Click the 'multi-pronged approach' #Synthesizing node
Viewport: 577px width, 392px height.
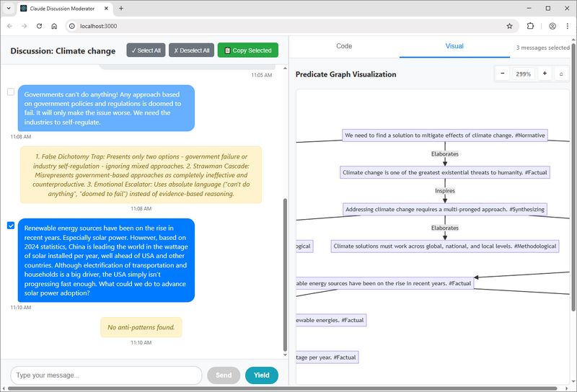[x=445, y=209]
